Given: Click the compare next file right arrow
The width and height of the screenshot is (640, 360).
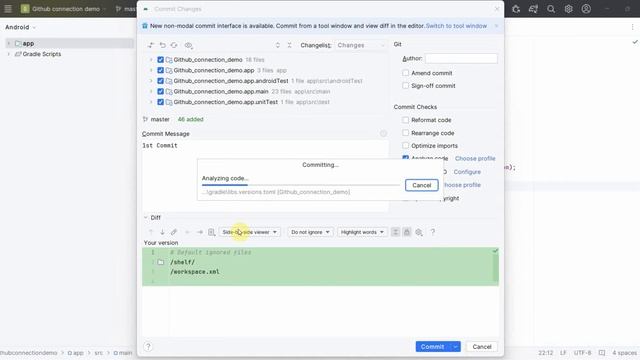Looking at the screenshot, I should tap(200, 232).
